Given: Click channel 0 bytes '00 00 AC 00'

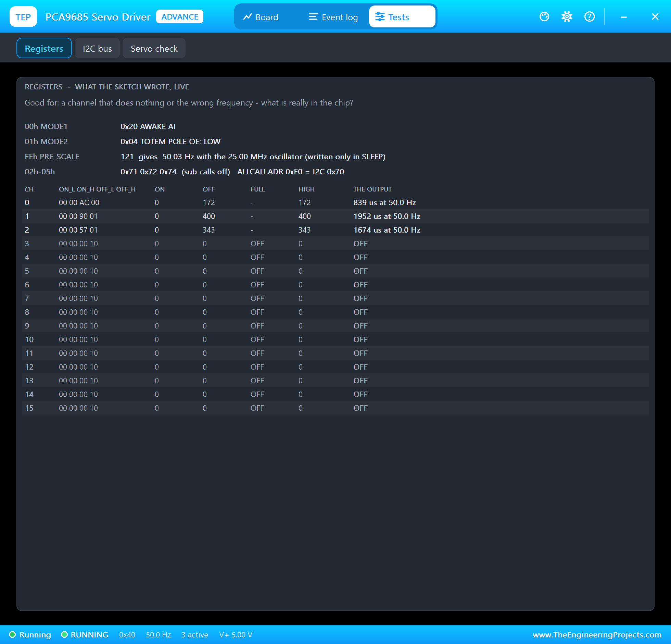Looking at the screenshot, I should click(x=79, y=202).
